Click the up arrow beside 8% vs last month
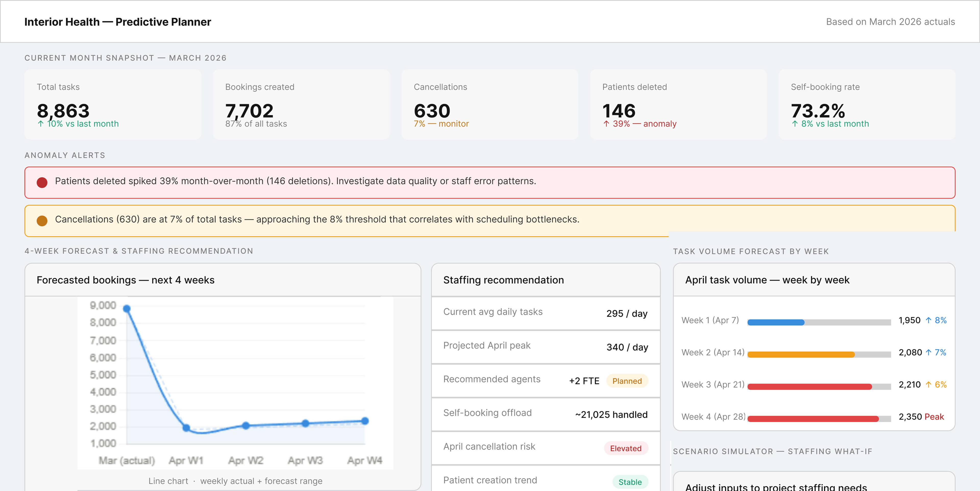980x491 pixels. 795,124
